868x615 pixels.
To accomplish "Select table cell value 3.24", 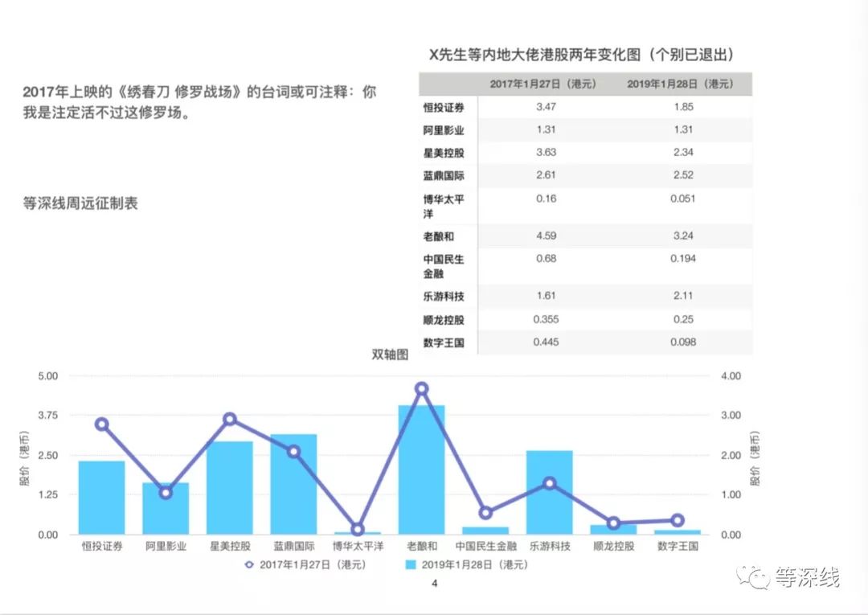I will click(x=683, y=236).
